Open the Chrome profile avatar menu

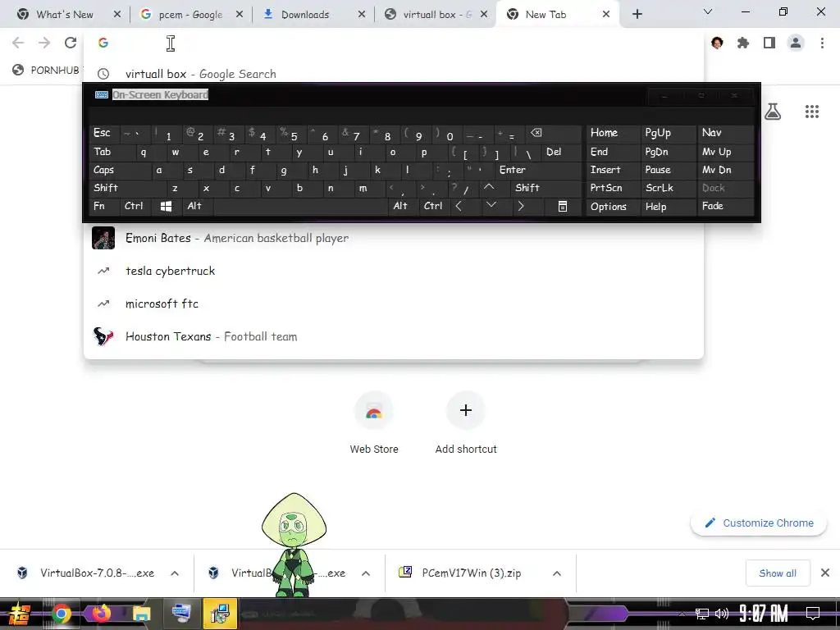coord(796,43)
